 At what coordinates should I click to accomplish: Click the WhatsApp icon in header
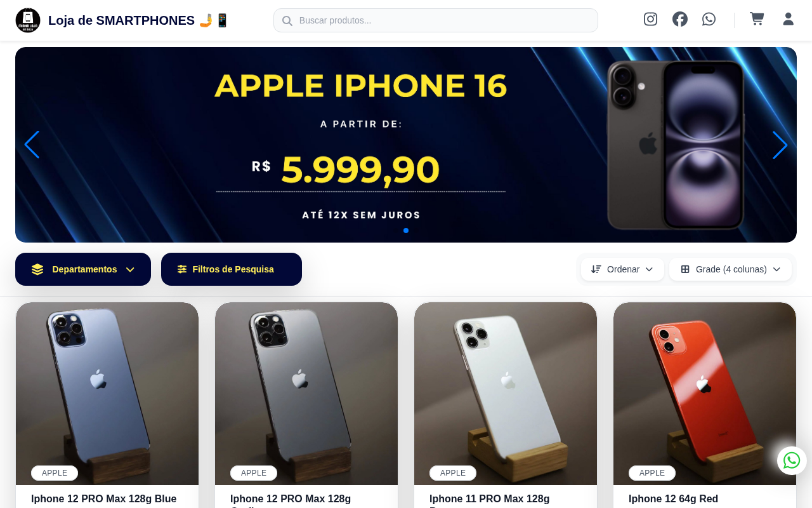click(x=709, y=19)
